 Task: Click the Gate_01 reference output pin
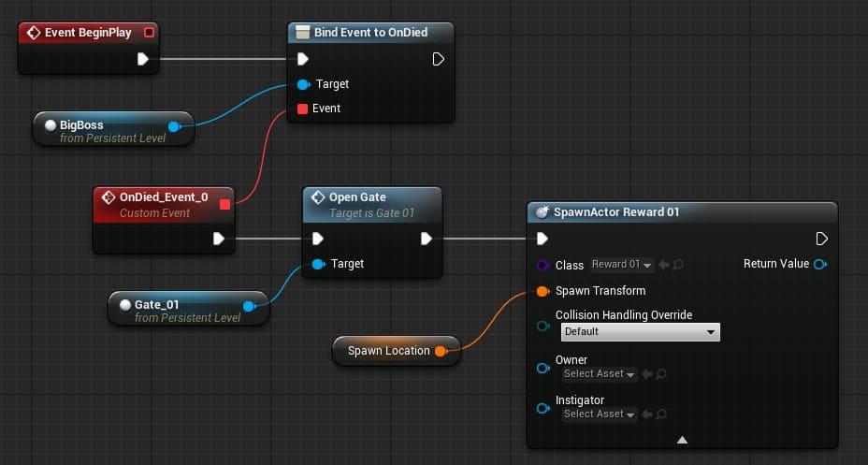coord(249,306)
